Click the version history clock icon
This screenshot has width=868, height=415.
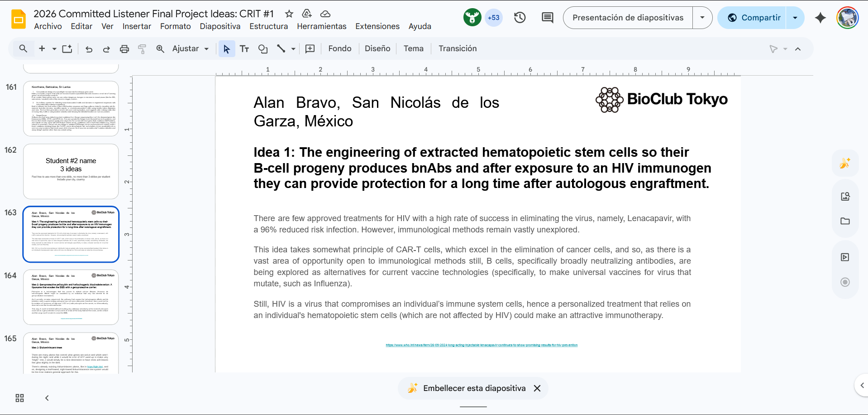[x=519, y=17]
